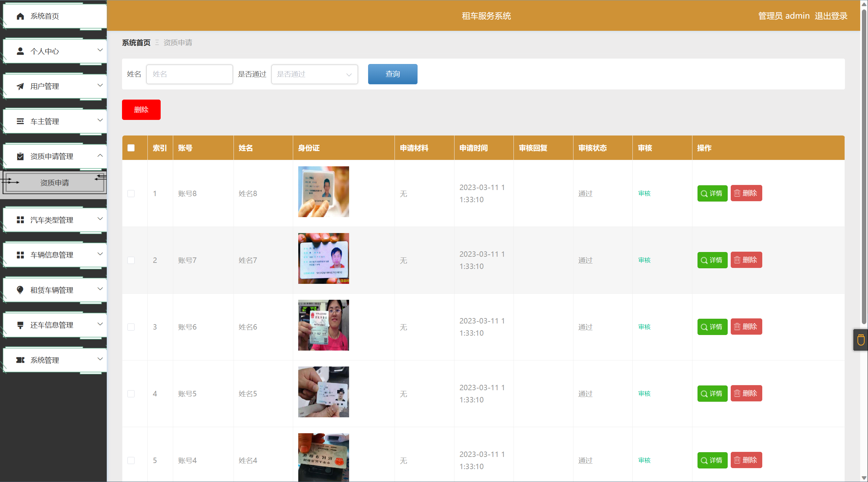The image size is (868, 482).
Task: Click 审核 link for 账号7 row
Action: [x=644, y=260]
